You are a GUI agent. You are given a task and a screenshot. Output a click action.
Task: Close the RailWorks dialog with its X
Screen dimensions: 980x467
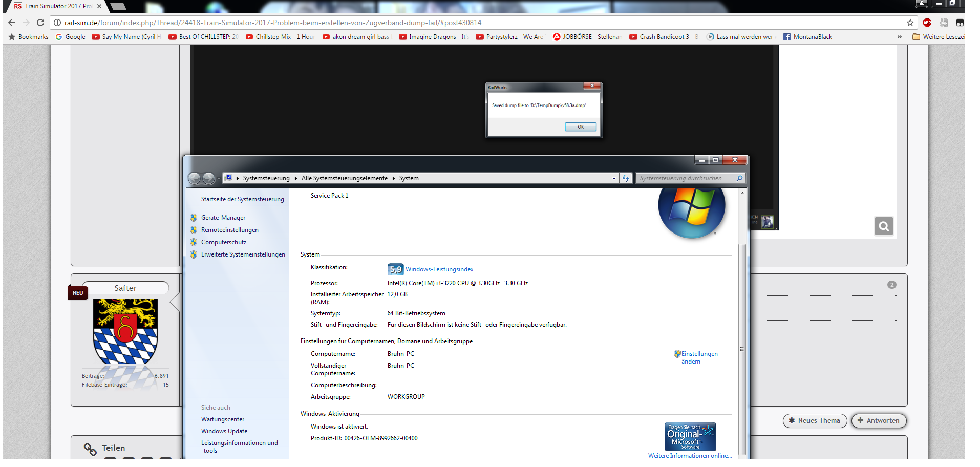click(592, 86)
